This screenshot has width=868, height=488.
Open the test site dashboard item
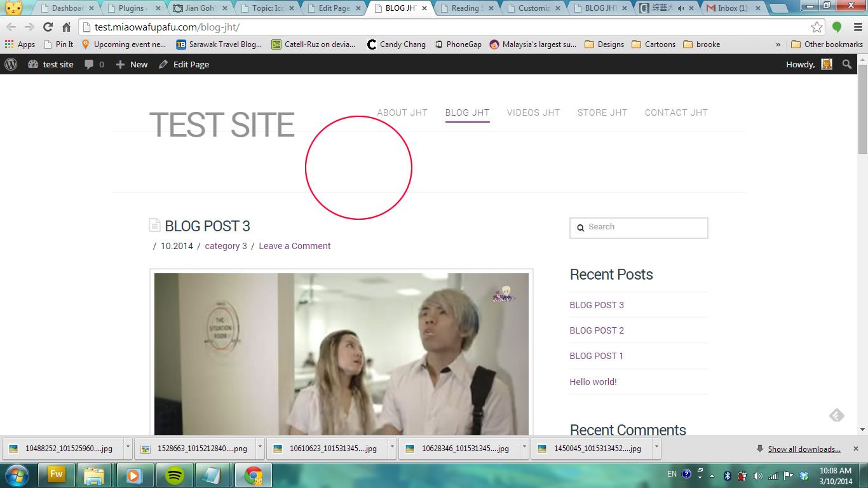tap(51, 64)
